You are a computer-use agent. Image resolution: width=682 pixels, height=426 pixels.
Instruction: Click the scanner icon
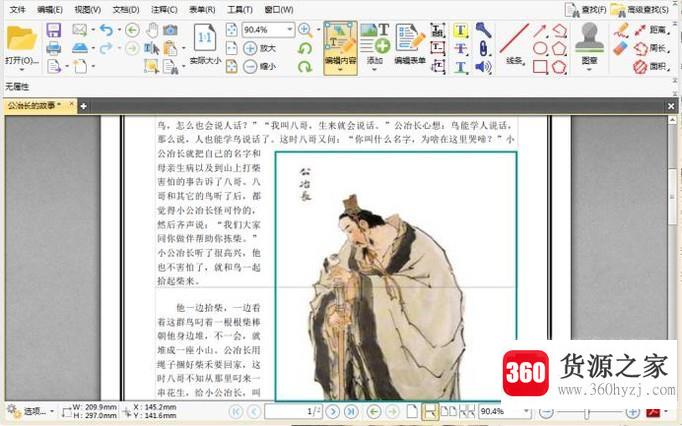point(80,48)
